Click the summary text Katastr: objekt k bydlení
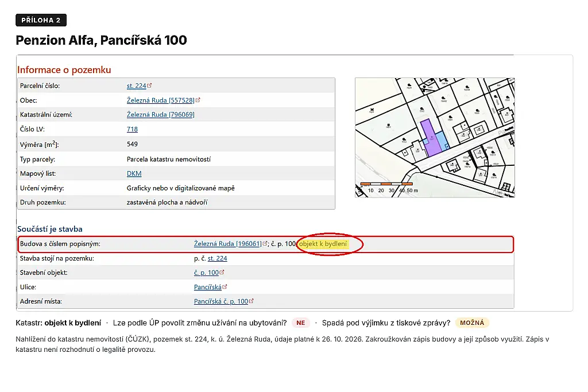This screenshot has height=392, width=588. pos(59,323)
